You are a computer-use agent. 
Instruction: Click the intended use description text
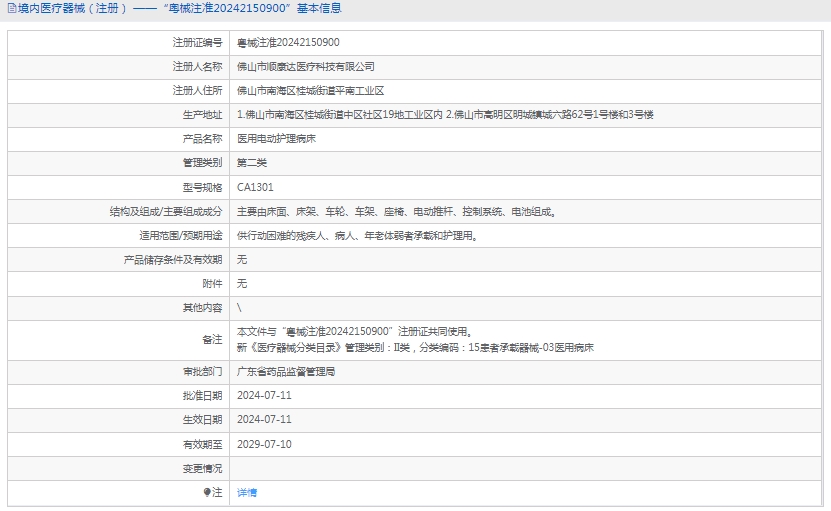click(356, 236)
